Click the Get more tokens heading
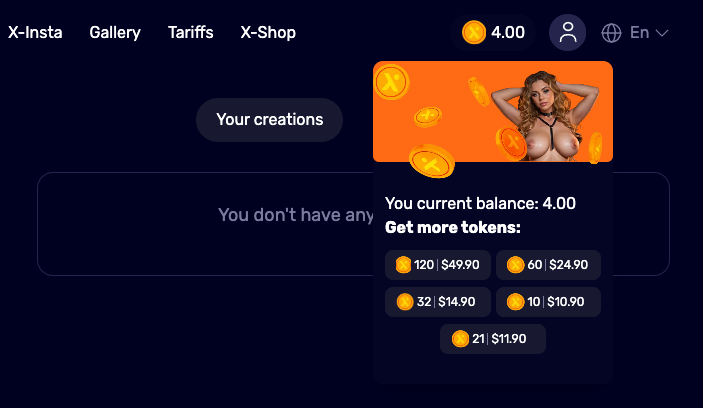Screen dimensions: 703x408 coord(452,227)
